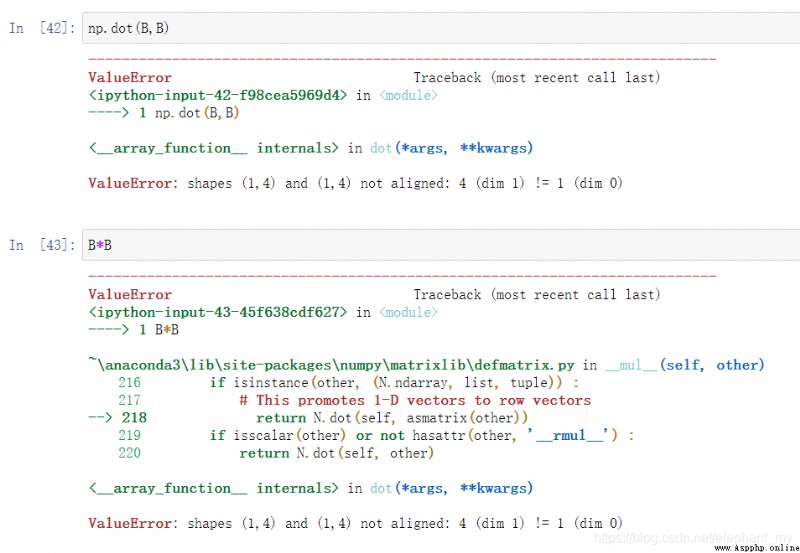
Task: Click Traceback (most recent call last) in cell 42
Action: click(537, 78)
